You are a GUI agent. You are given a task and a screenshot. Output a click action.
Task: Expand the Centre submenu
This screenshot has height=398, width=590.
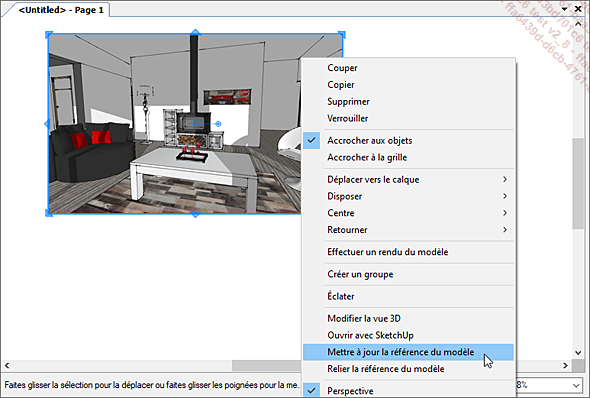[408, 213]
